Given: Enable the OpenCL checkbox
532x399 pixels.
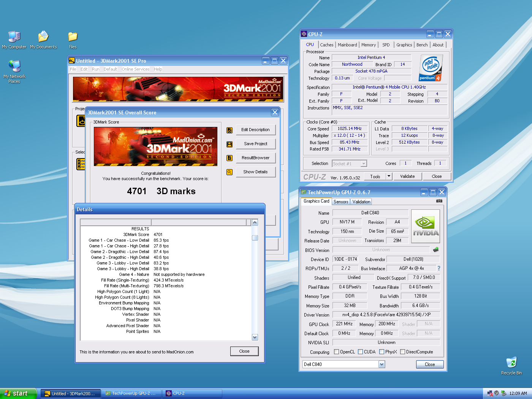Looking at the screenshot, I should point(336,352).
